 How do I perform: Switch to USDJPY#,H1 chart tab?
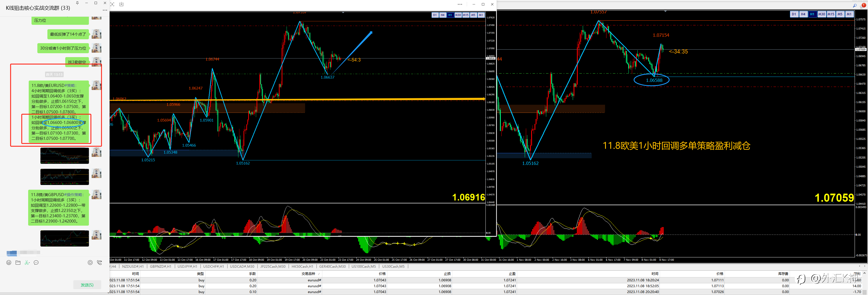click(x=187, y=266)
